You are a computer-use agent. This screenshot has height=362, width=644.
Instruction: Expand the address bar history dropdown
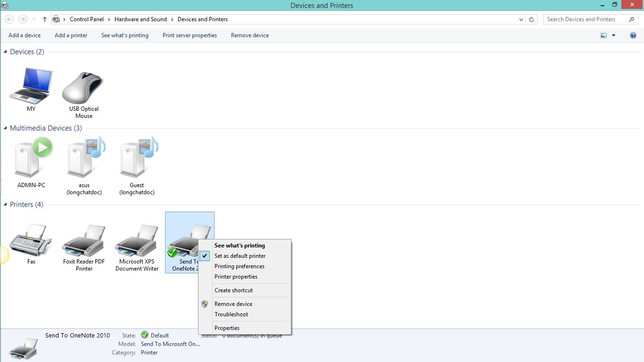[521, 19]
